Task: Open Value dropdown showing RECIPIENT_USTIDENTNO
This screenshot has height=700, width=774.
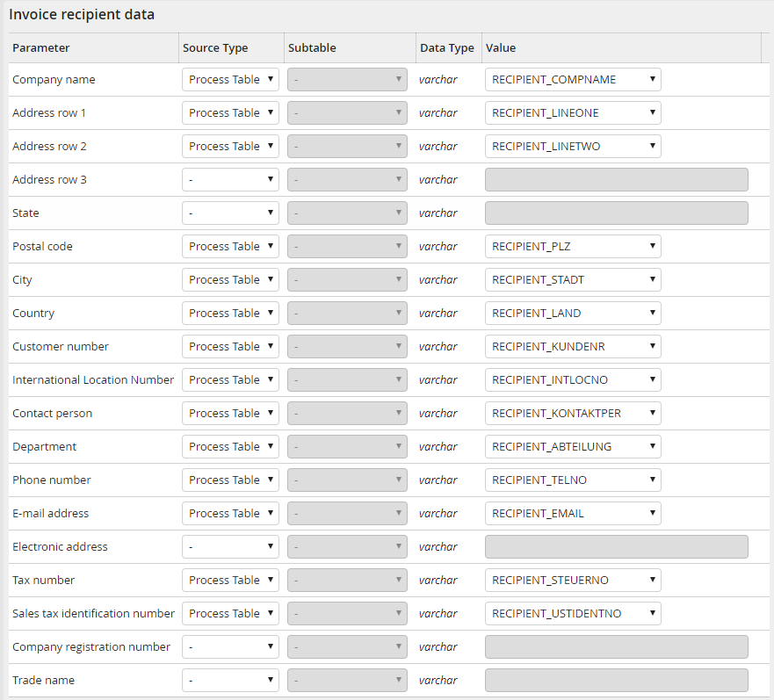Action: pyautogui.click(x=573, y=614)
